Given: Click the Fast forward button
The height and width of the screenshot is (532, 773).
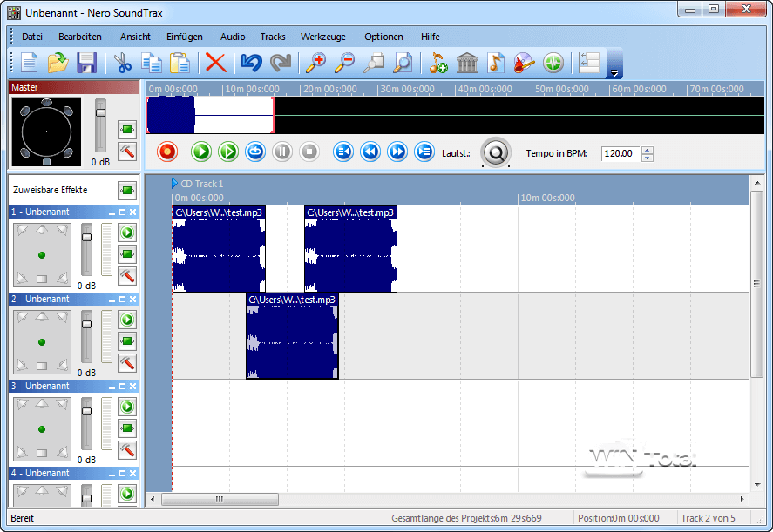Looking at the screenshot, I should 397,152.
